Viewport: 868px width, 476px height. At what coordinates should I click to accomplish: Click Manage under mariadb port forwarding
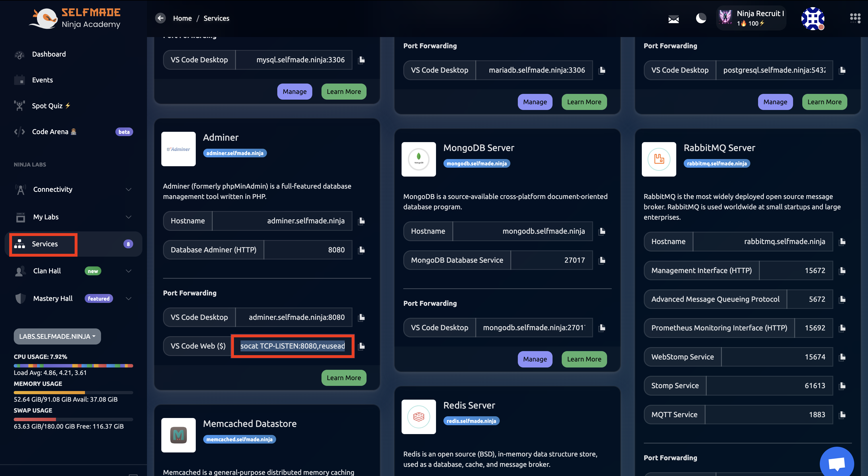pyautogui.click(x=535, y=102)
